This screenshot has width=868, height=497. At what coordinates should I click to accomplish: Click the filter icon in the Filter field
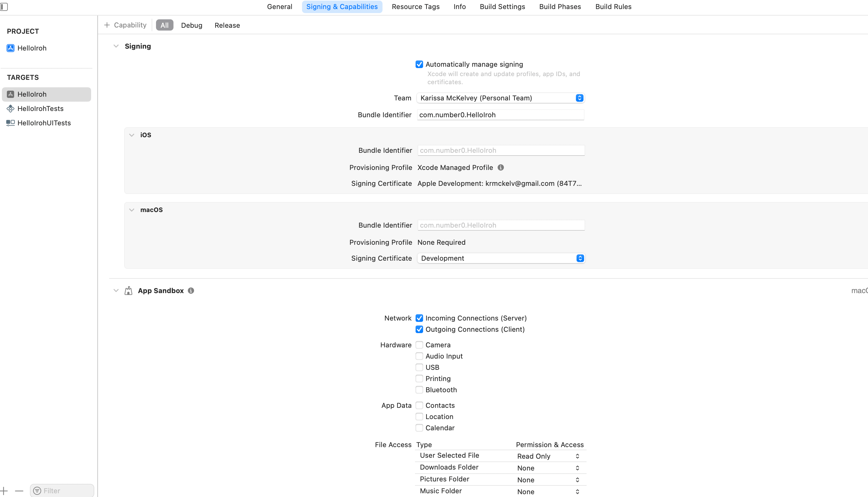click(x=37, y=491)
